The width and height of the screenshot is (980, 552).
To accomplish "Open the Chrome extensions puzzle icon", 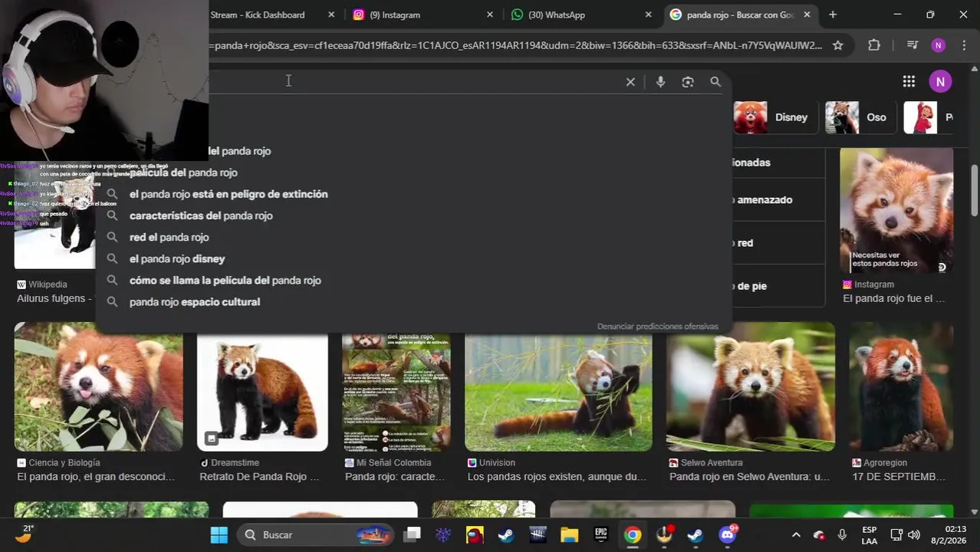I will [x=874, y=45].
